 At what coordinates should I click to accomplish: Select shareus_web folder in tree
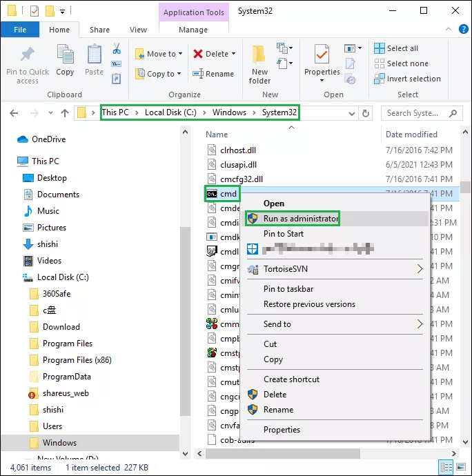tap(66, 393)
